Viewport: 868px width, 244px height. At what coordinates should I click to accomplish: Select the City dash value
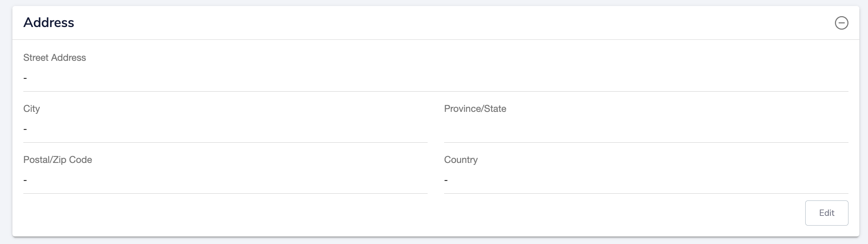(x=25, y=129)
